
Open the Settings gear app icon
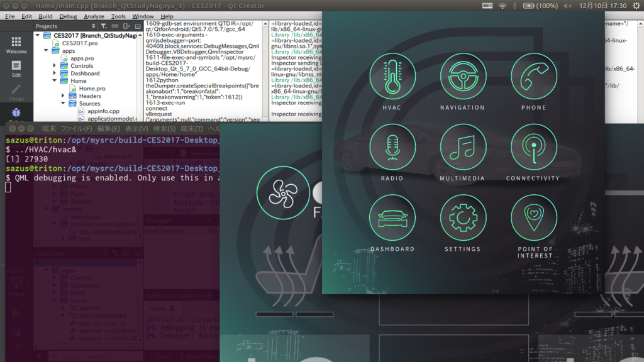click(463, 217)
